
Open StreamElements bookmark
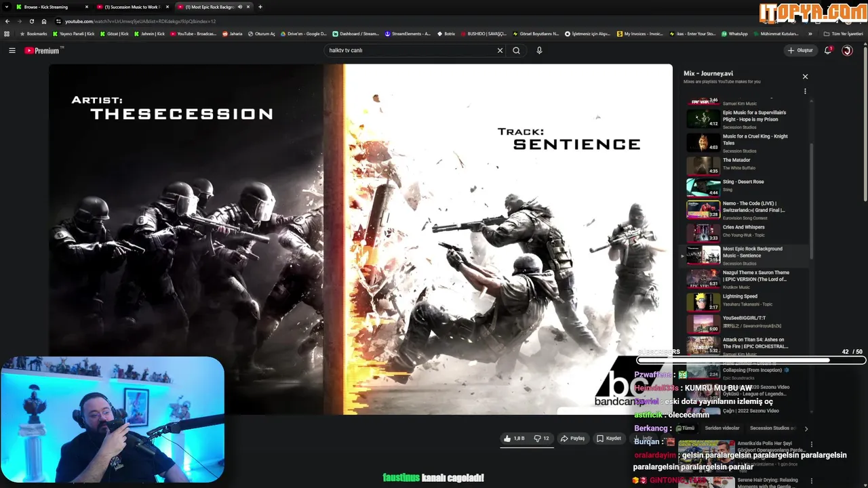(408, 33)
